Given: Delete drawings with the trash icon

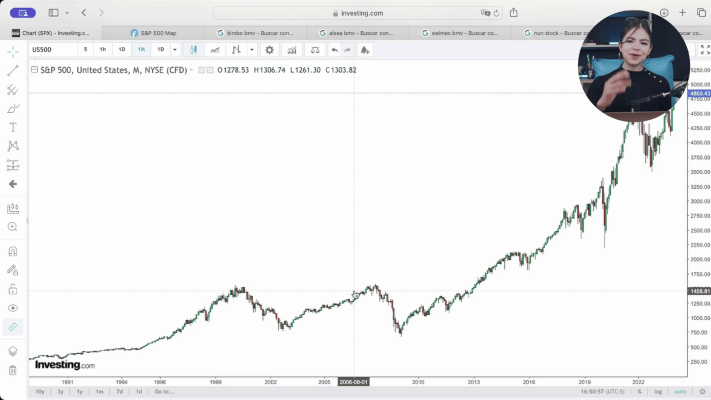Looking at the screenshot, I should [x=13, y=370].
